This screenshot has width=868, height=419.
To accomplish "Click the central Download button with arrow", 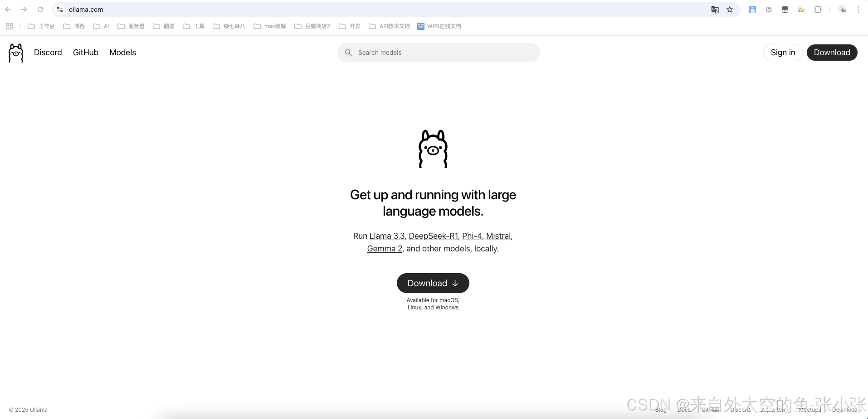I will pyautogui.click(x=433, y=283).
